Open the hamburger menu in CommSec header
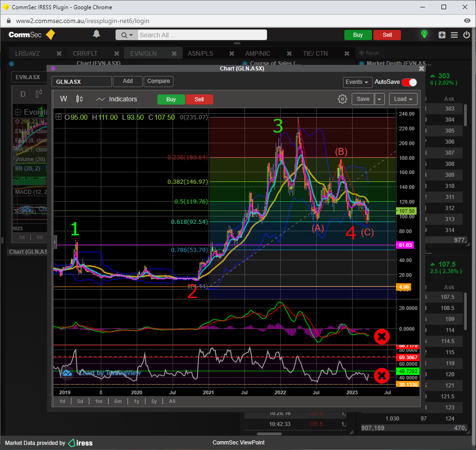 tap(454, 35)
